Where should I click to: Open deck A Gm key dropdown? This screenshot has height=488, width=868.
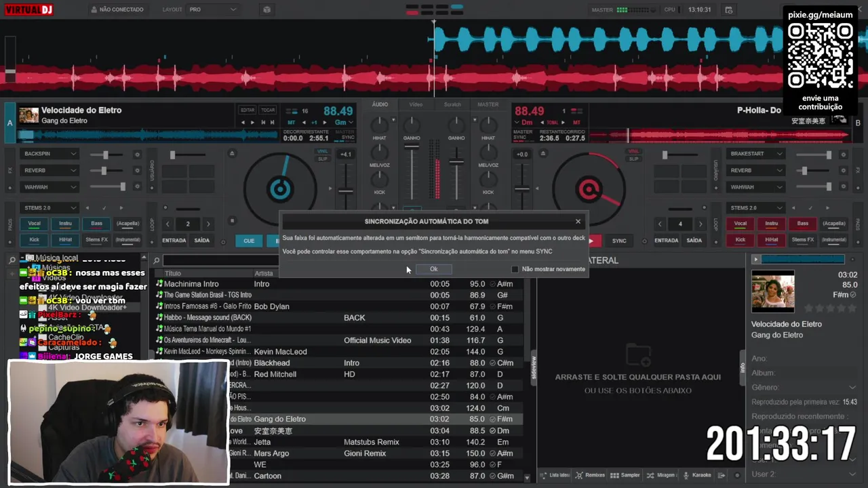click(344, 123)
